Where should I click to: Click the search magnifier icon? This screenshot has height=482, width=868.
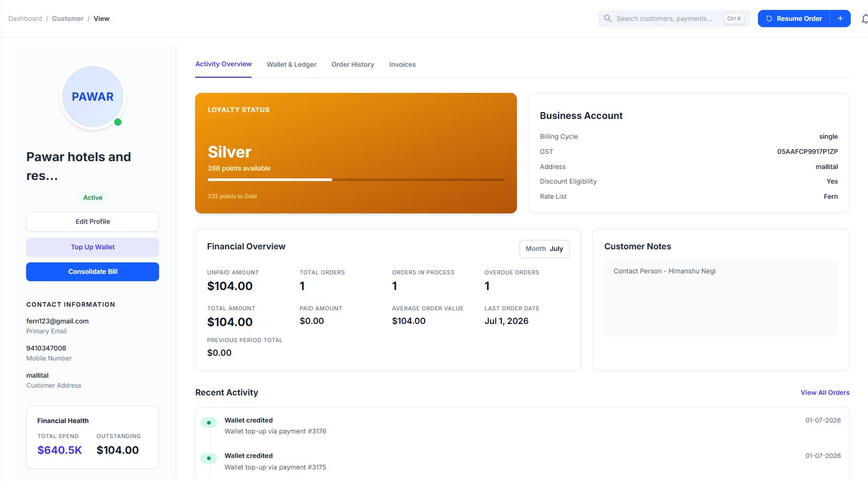608,18
